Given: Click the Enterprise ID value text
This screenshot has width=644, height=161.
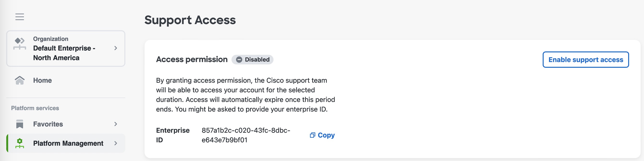Looking at the screenshot, I should pos(246,135).
